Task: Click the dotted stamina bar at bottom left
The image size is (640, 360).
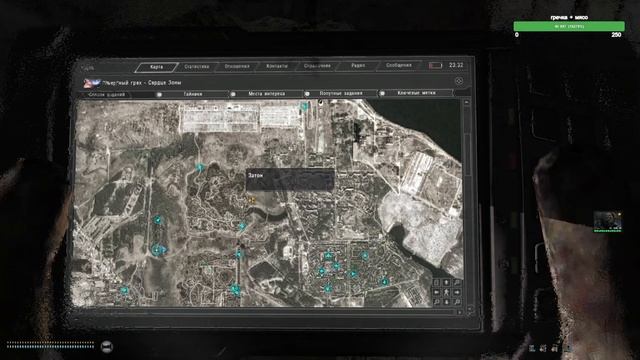Action: [50, 346]
